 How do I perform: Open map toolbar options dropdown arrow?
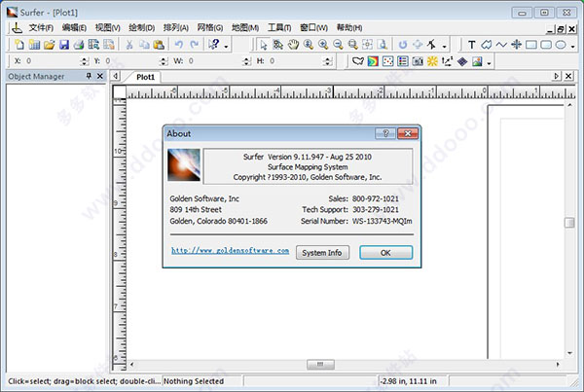pyautogui.click(x=489, y=63)
